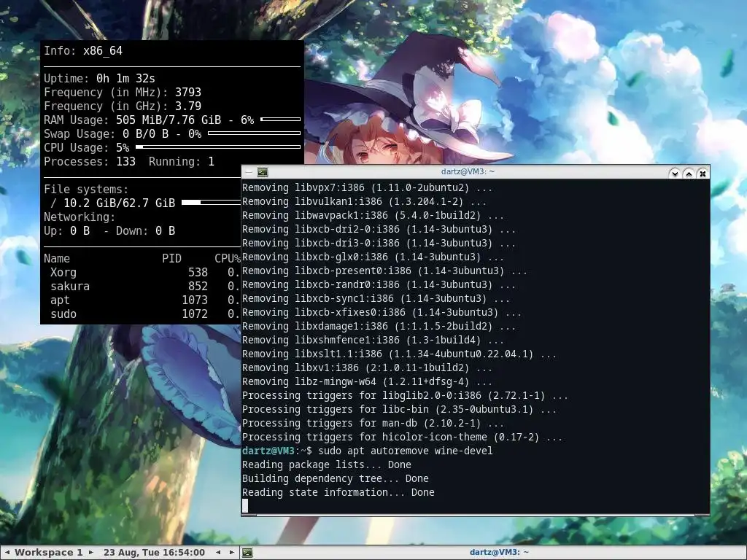Viewport: 747px width, 560px height.
Task: Click the 'Removing libxcb-sync1:i386' line
Action: 376,298
